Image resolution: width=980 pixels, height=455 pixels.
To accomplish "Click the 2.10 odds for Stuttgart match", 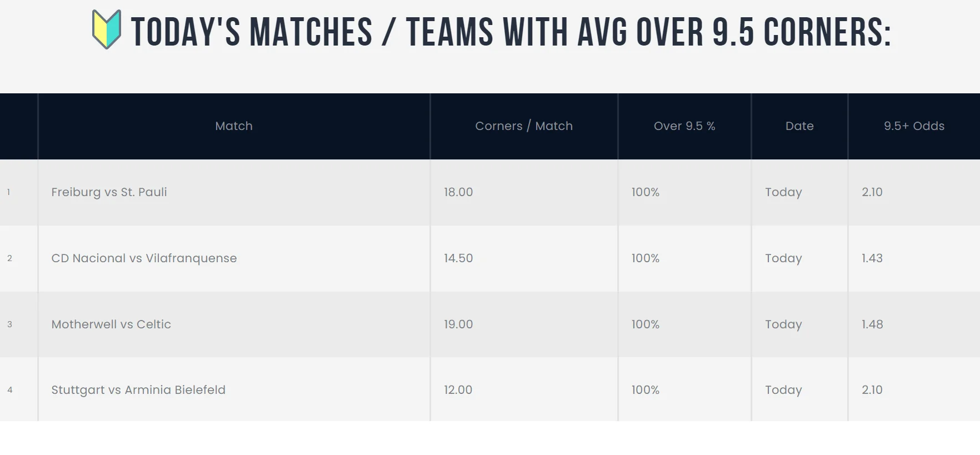I will pyautogui.click(x=872, y=390).
